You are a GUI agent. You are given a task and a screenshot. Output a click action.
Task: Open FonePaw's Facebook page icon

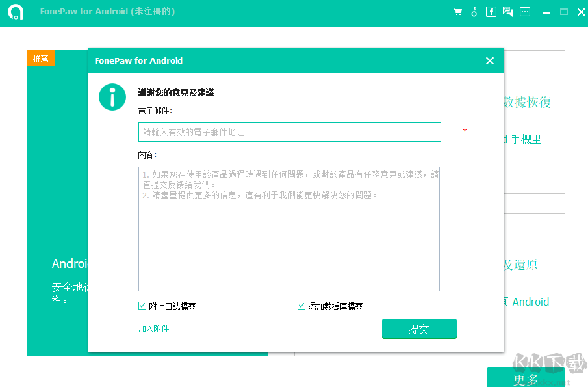tap(491, 11)
